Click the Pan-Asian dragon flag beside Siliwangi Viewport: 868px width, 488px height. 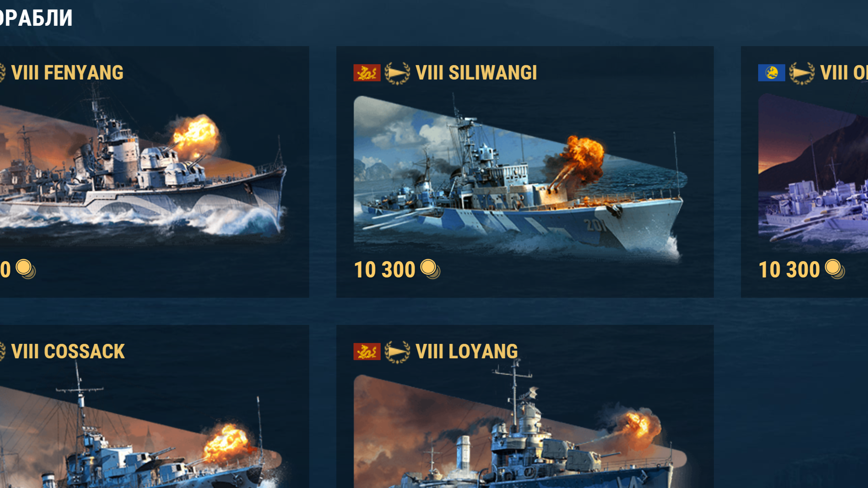point(367,73)
